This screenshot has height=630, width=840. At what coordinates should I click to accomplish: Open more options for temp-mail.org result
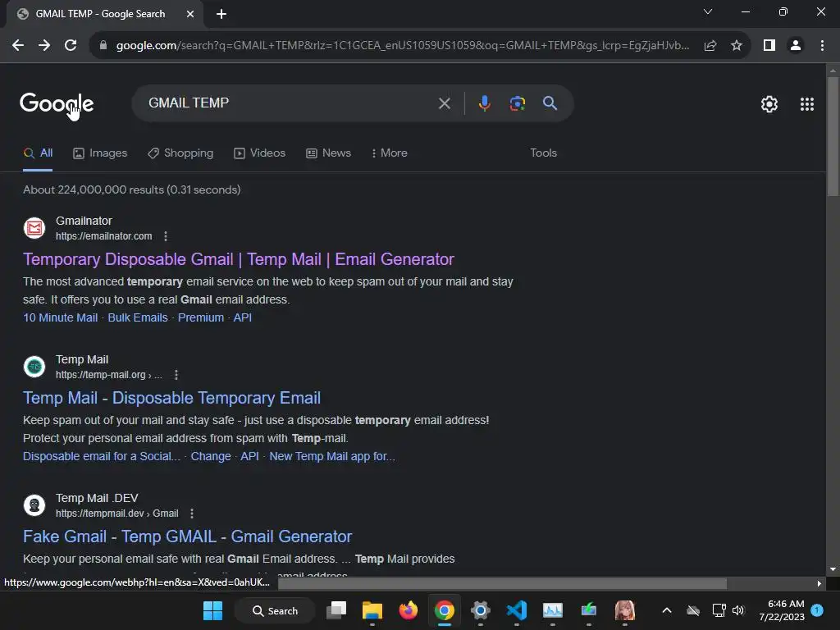pos(176,375)
